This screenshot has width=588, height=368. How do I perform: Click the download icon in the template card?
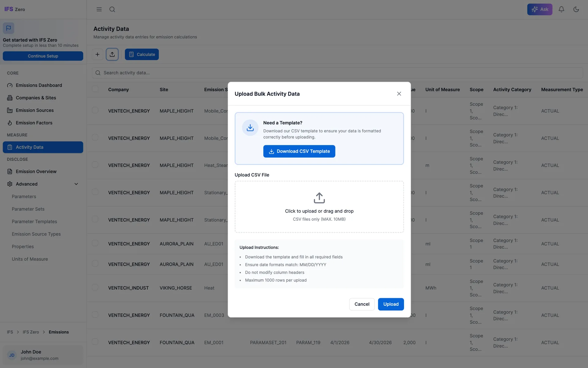250,127
